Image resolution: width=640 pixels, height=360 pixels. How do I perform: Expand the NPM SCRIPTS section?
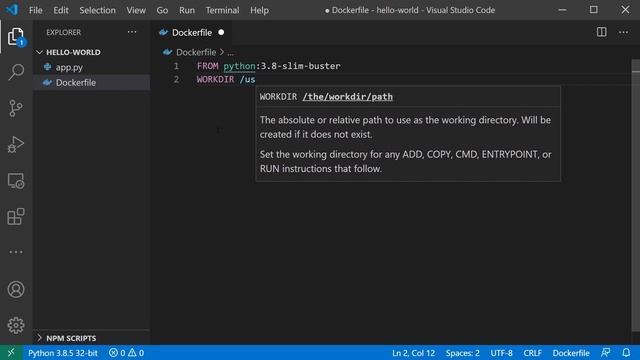tap(71, 338)
